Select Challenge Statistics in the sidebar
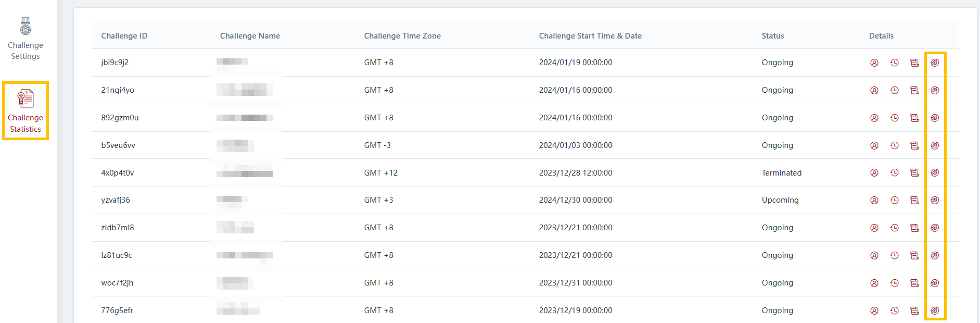This screenshot has height=323, width=980. click(26, 110)
